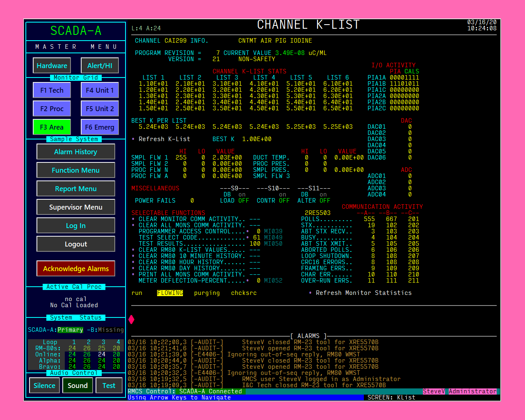The width and height of the screenshot is (525, 420).
Task: Click the Silence audio button
Action: (44, 386)
